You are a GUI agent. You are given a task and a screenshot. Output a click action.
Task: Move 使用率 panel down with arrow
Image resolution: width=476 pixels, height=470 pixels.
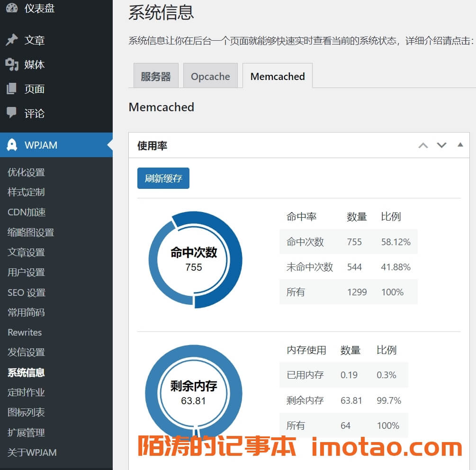441,145
